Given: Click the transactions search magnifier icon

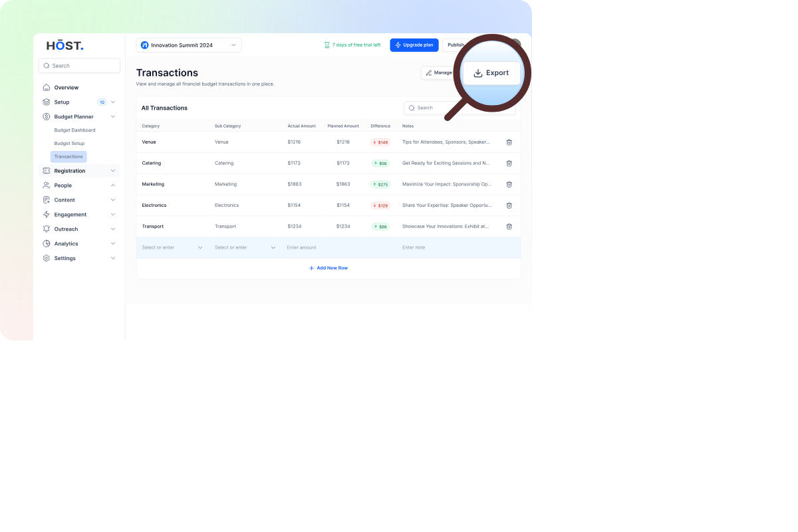Looking at the screenshot, I should pos(412,108).
